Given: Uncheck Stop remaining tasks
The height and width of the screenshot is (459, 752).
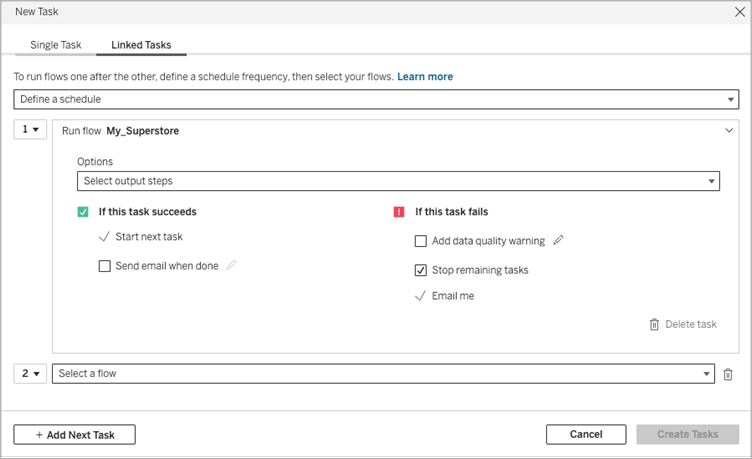Looking at the screenshot, I should pyautogui.click(x=421, y=271).
